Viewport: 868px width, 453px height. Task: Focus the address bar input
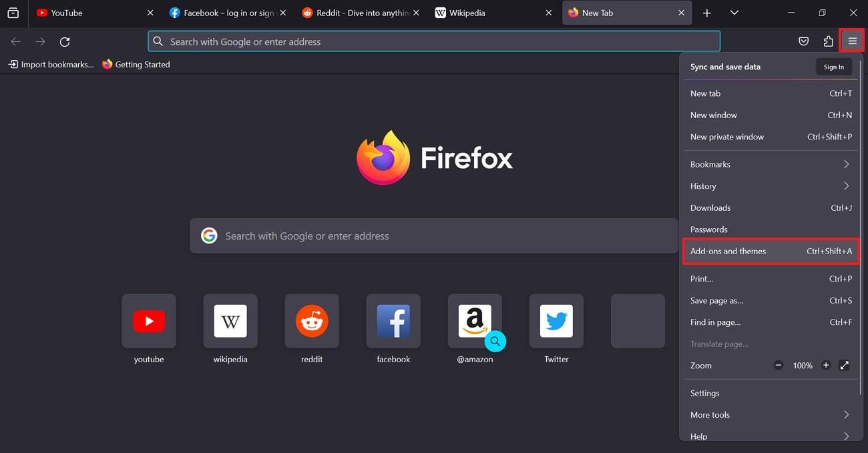pos(434,41)
